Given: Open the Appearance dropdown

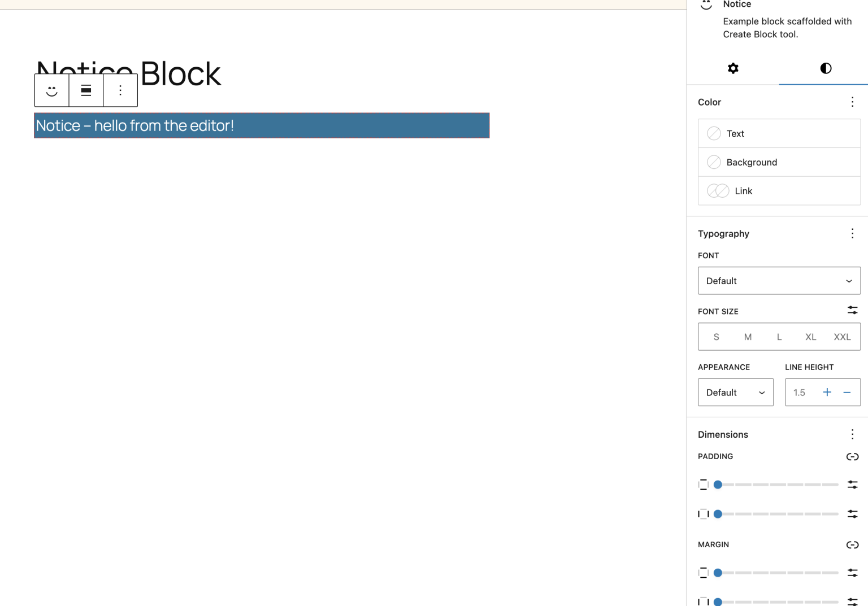Looking at the screenshot, I should tap(736, 393).
